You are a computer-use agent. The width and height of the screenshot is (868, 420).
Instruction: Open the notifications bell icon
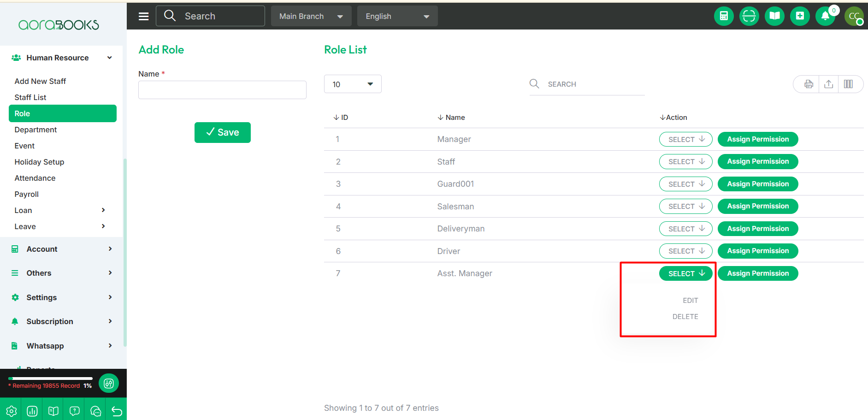click(x=825, y=16)
